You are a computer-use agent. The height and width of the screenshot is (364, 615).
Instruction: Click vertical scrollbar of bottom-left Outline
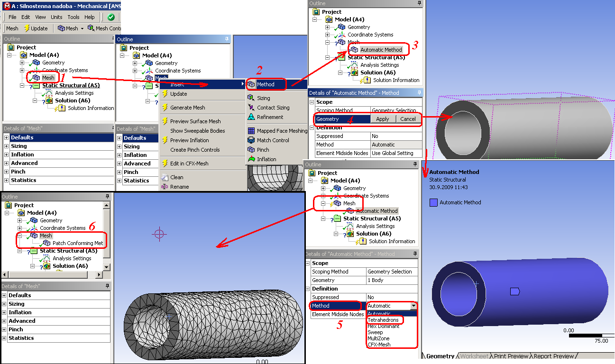click(x=107, y=236)
